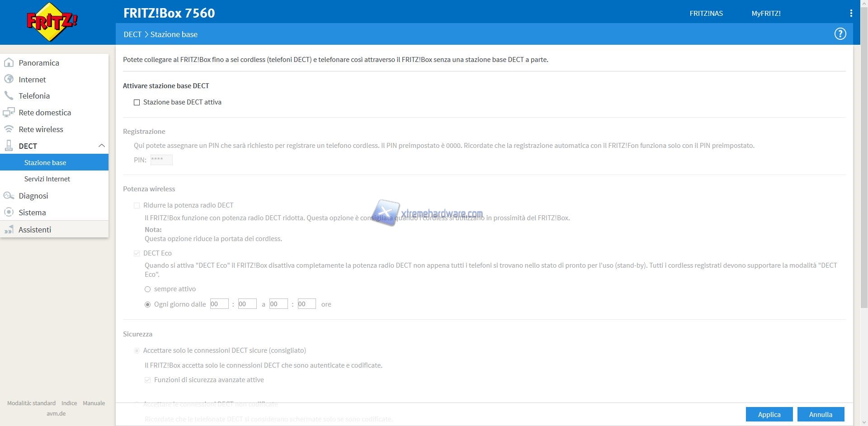Open the three-dot options menu
This screenshot has width=868, height=426.
coord(851,13)
